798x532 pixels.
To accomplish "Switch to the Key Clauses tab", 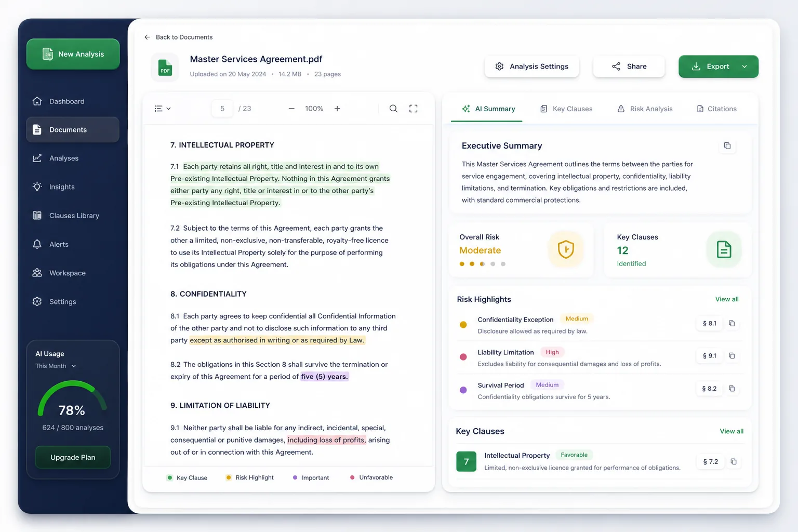I will click(566, 109).
